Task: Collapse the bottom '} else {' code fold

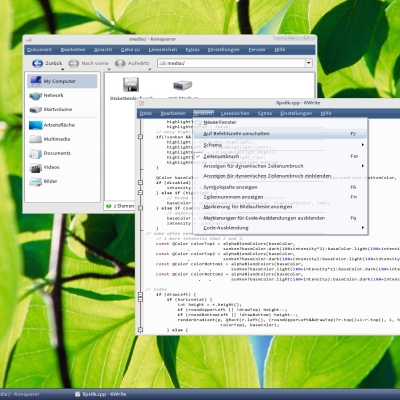Action: coord(140,330)
